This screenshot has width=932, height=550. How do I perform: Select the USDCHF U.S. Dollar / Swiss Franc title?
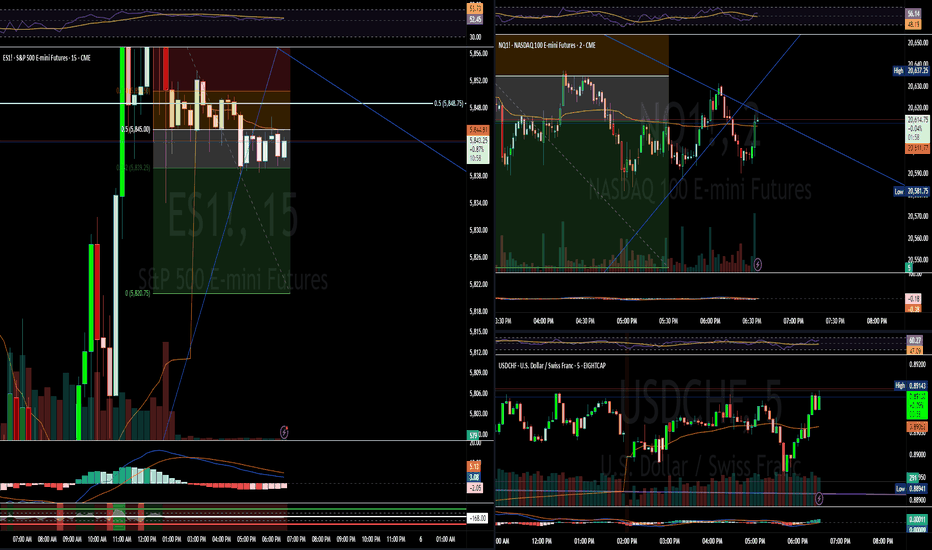(x=552, y=366)
